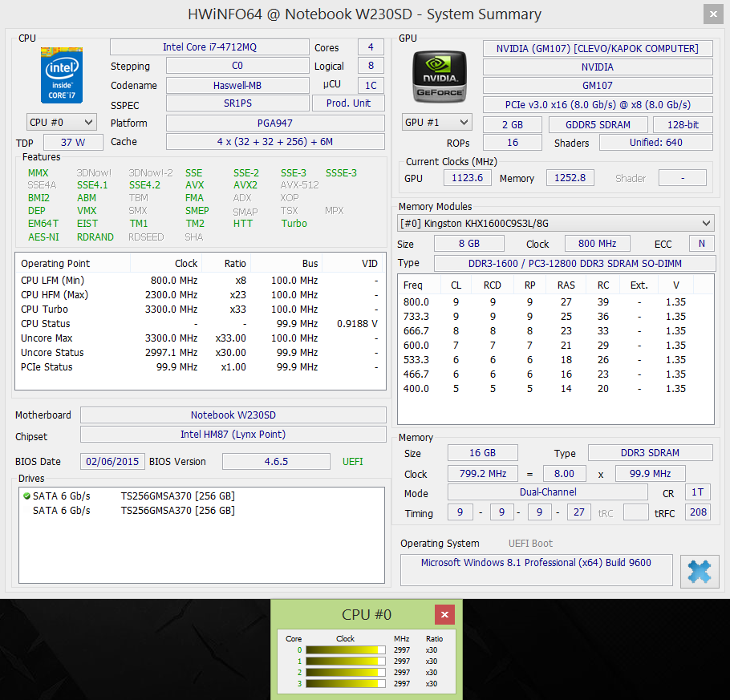This screenshot has width=730, height=700.
Task: Click the Intel Core i7-4712MQ name field
Action: [209, 47]
